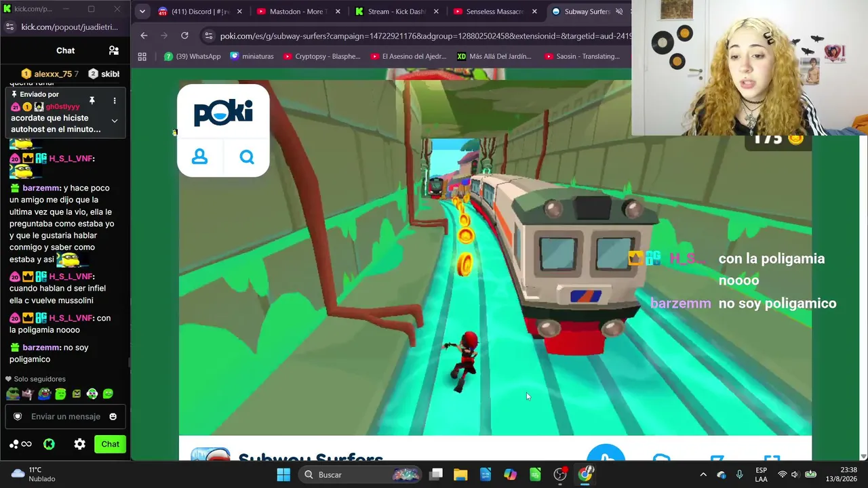The height and width of the screenshot is (488, 868).
Task: Click the taskbar Buscar search box
Action: (x=360, y=474)
